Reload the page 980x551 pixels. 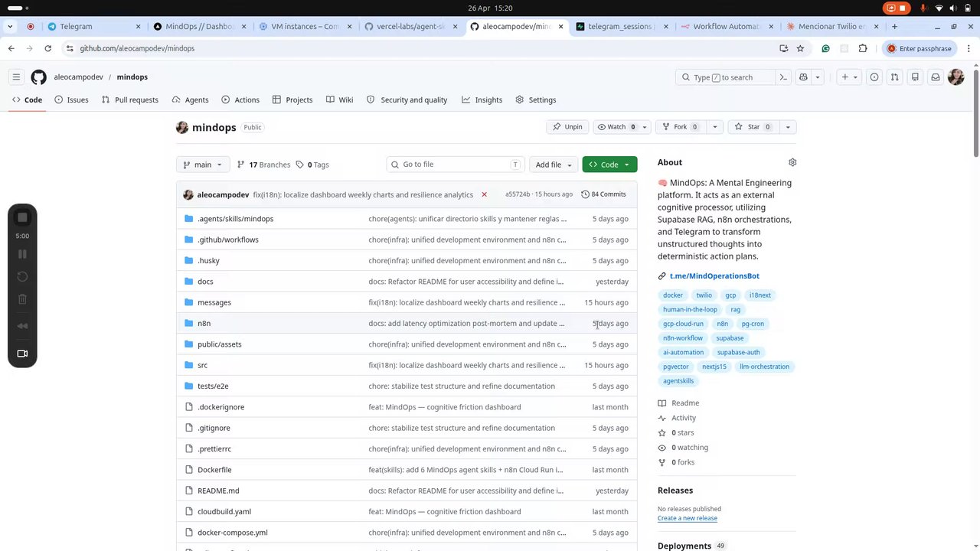(47, 48)
